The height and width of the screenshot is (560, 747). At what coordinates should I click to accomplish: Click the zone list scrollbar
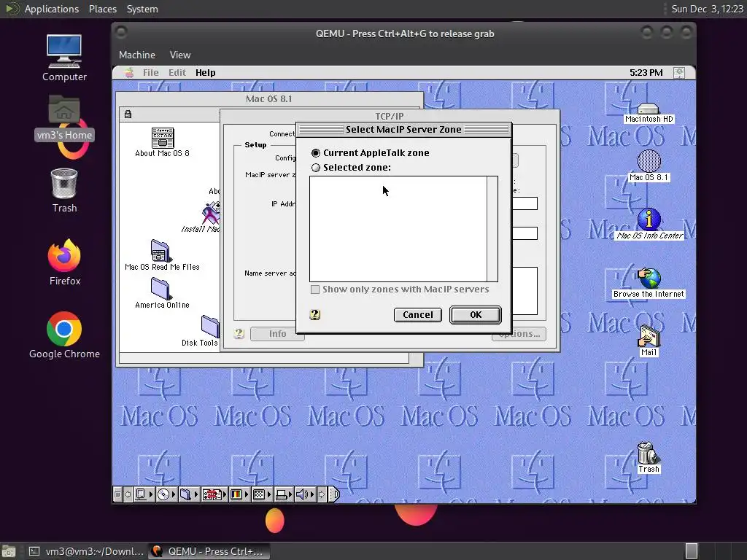pos(492,229)
